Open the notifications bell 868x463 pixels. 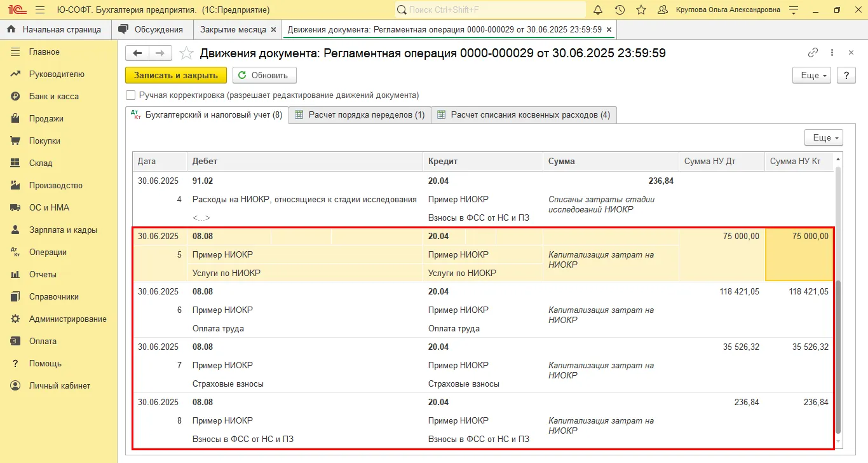tap(598, 10)
